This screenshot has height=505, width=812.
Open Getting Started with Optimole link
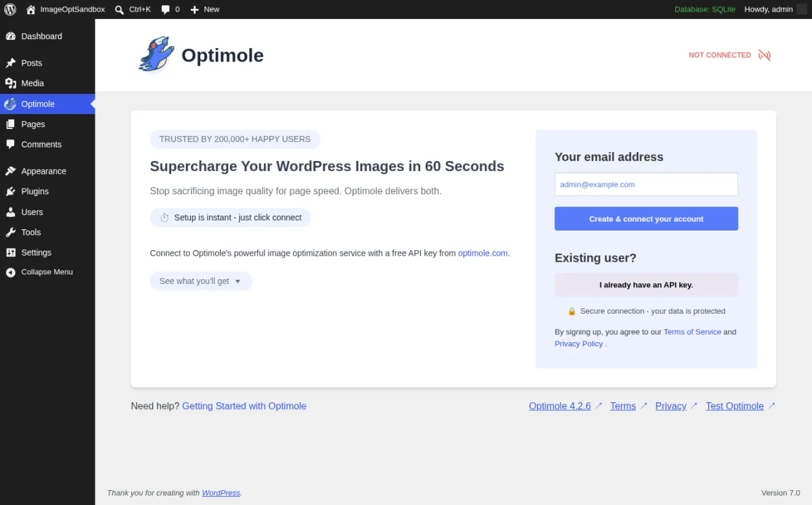(x=244, y=406)
